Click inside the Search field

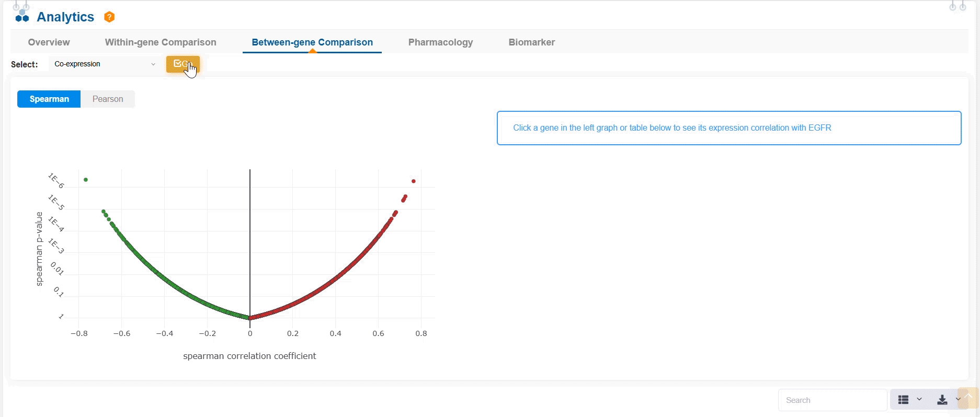(x=832, y=400)
